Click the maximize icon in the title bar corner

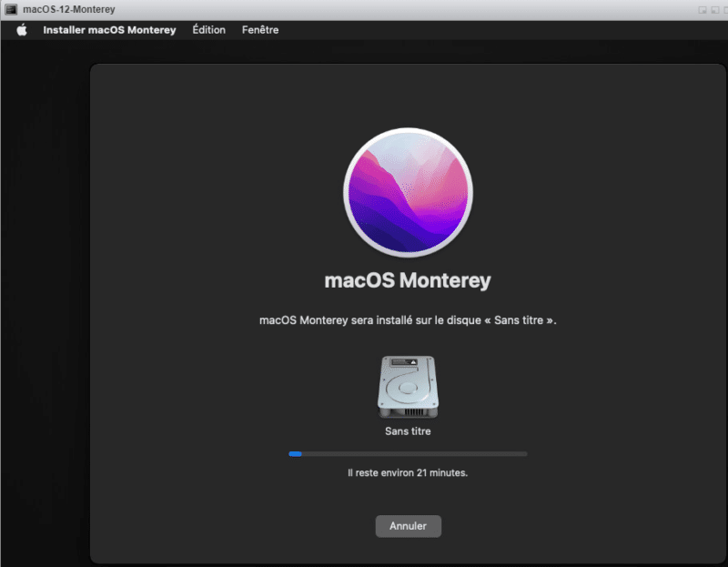tap(714, 9)
